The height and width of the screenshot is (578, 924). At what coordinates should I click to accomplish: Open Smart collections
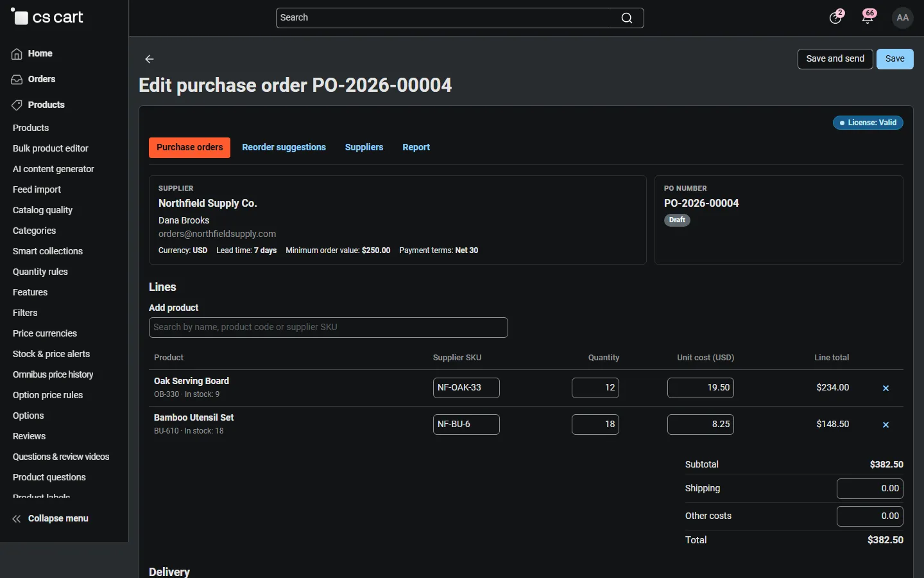point(47,251)
